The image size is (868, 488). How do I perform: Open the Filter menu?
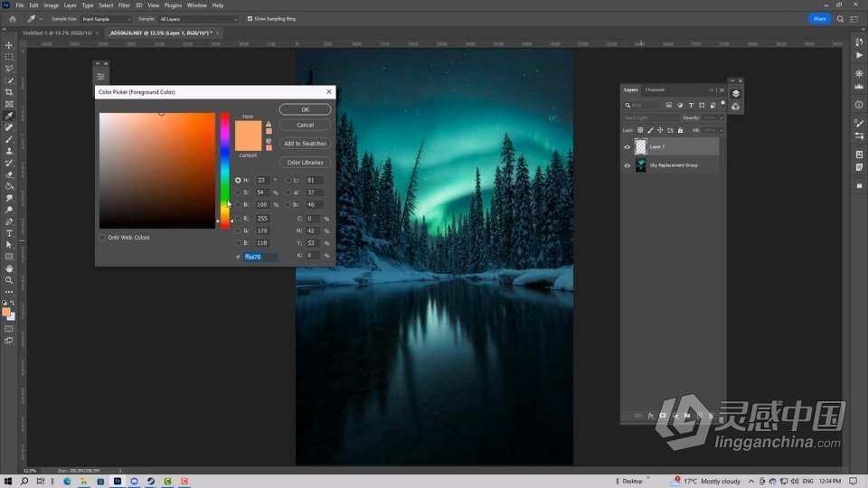point(124,5)
